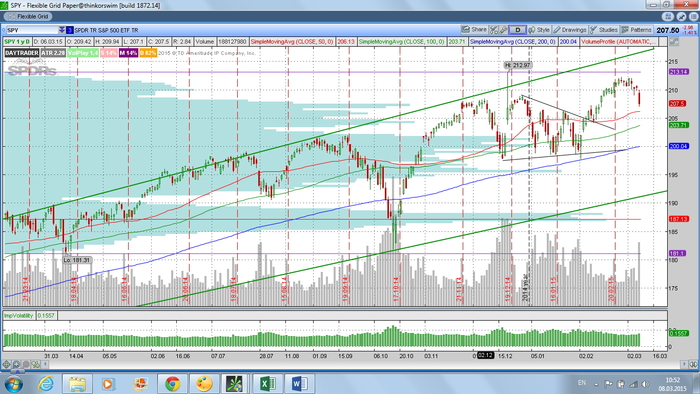Image resolution: width=700 pixels, height=394 pixels.
Task: Open the D timeframe selector
Action: (x=517, y=30)
